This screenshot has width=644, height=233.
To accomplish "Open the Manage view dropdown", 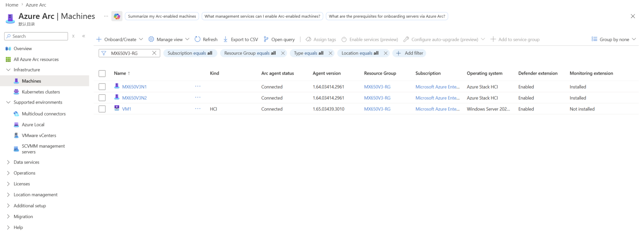I will click(x=169, y=39).
